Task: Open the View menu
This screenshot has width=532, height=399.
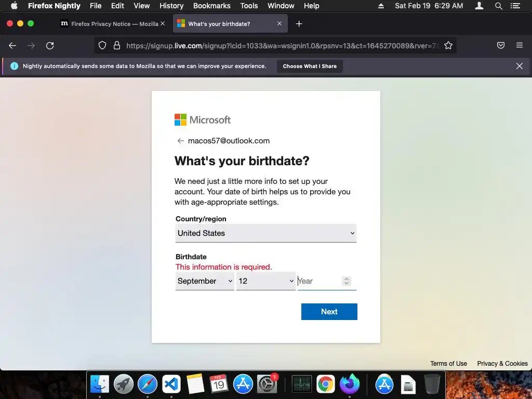Action: [141, 6]
